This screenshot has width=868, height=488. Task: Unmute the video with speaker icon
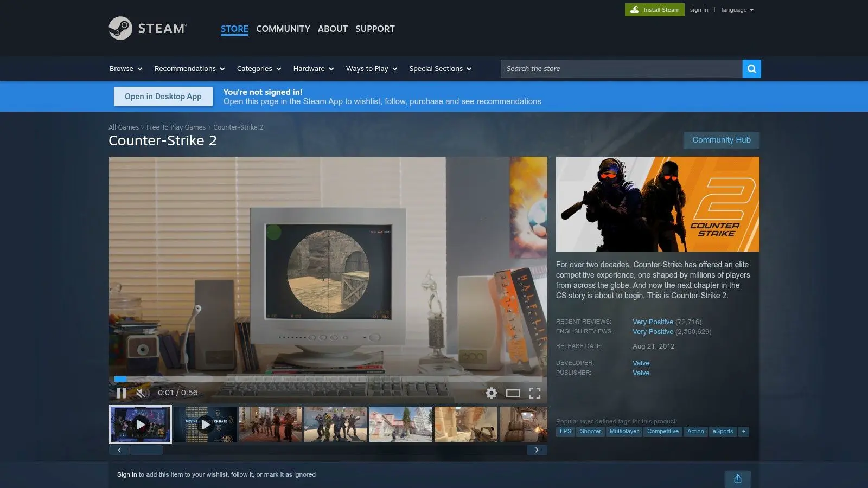(142, 393)
